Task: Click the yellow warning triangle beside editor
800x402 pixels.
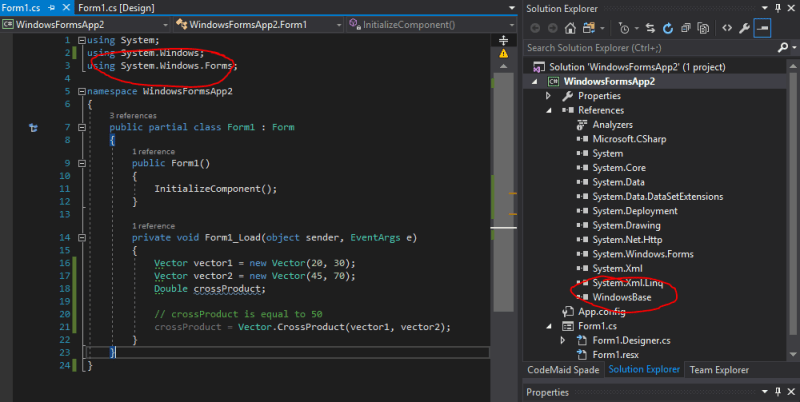Action: pos(504,54)
